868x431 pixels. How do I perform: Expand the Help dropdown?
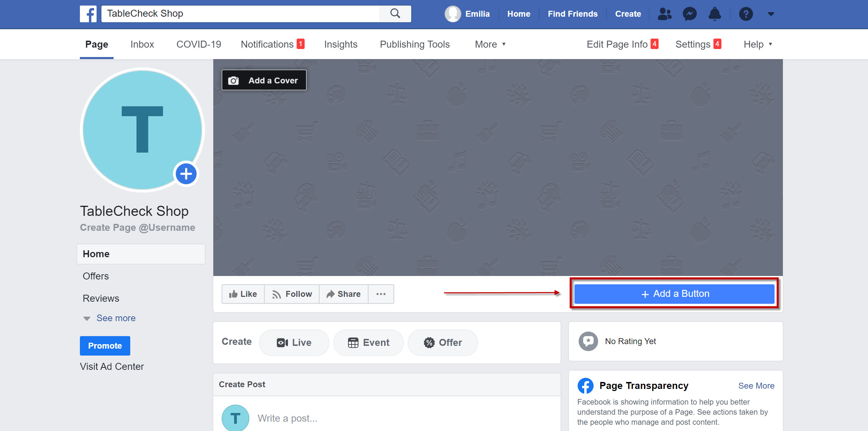[758, 44]
